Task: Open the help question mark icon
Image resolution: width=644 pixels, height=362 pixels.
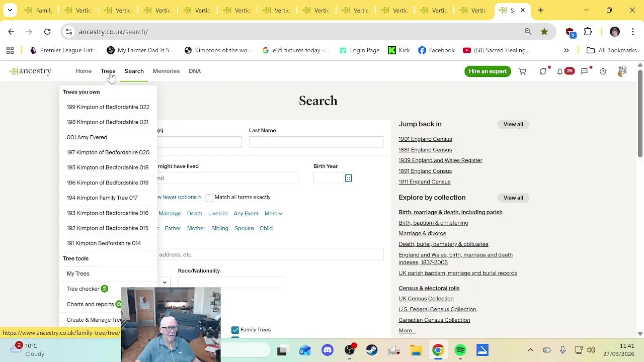Action: tap(603, 71)
